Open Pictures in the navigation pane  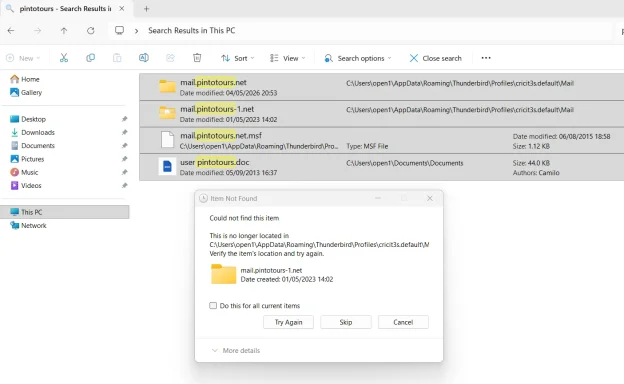point(27,159)
